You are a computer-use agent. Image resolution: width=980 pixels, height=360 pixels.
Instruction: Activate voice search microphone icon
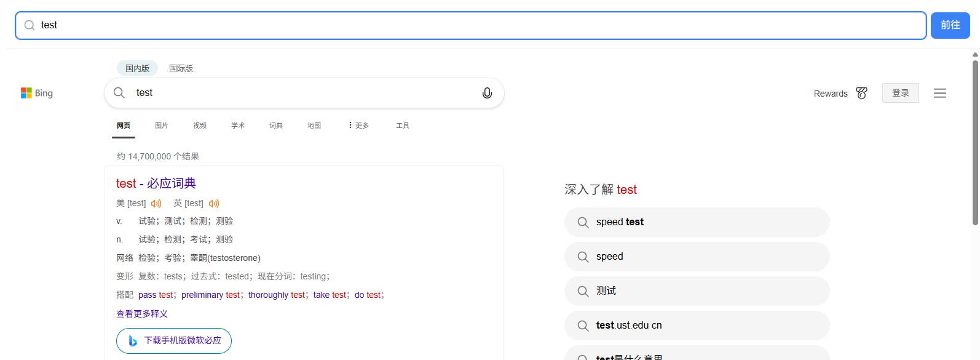487,93
